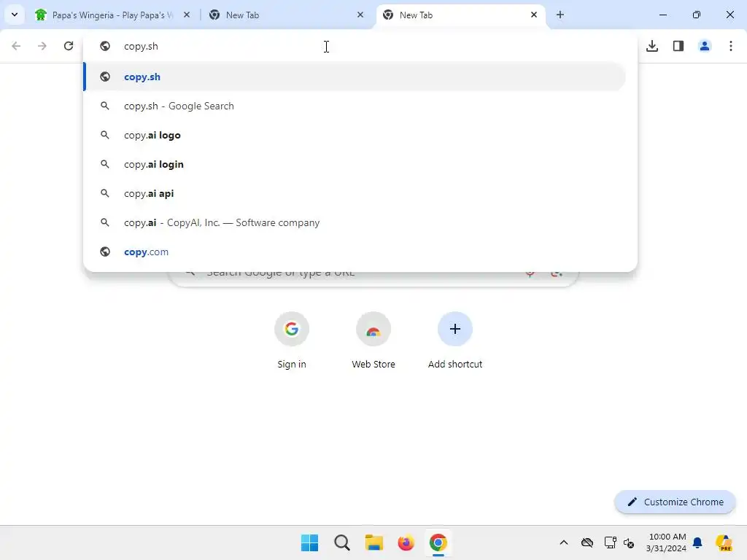Show hidden system tray icons
Image resolution: width=747 pixels, height=560 pixels.
pos(564,542)
